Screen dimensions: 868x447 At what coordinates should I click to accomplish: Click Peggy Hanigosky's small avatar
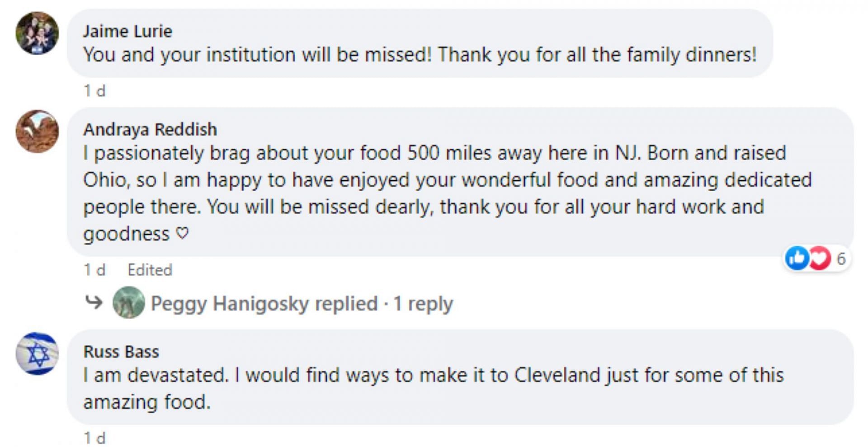click(x=129, y=302)
